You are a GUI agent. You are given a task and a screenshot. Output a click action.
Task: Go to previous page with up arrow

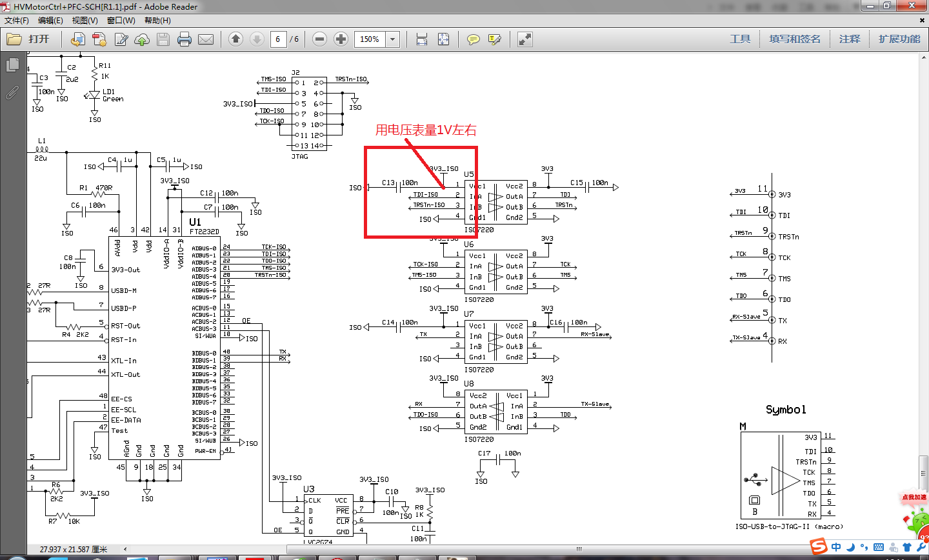pyautogui.click(x=236, y=39)
